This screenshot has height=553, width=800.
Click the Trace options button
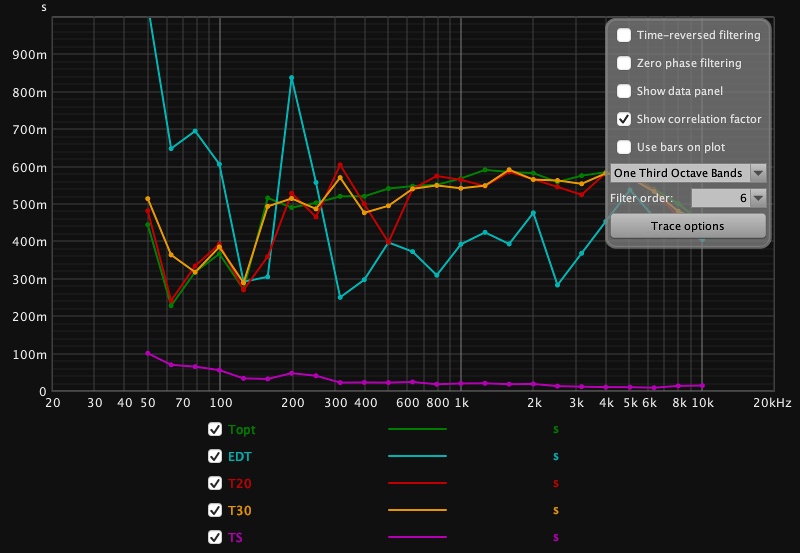(688, 226)
